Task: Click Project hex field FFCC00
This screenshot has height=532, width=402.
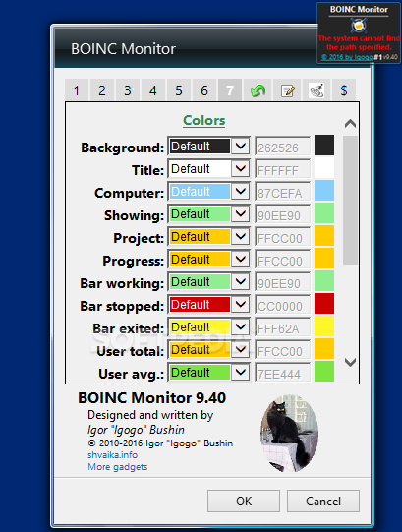Action: pos(283,237)
